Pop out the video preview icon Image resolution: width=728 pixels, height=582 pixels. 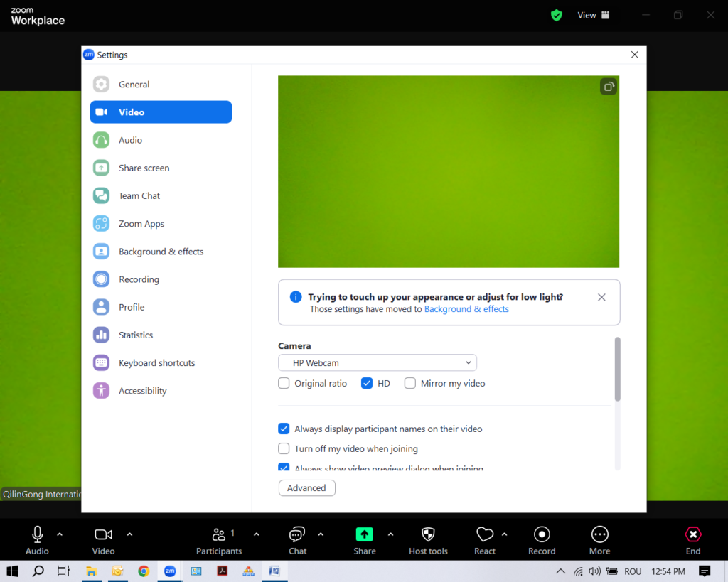point(609,87)
